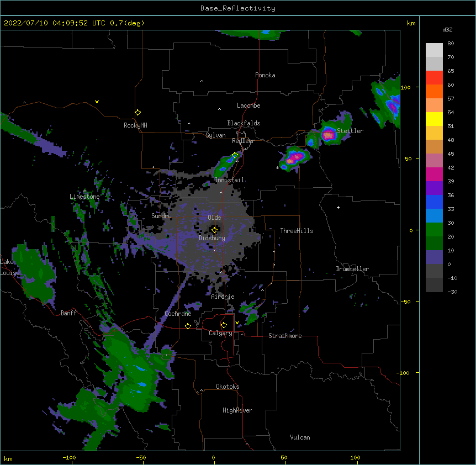Click the Ponoka city label
476x465 pixels.
[265, 75]
